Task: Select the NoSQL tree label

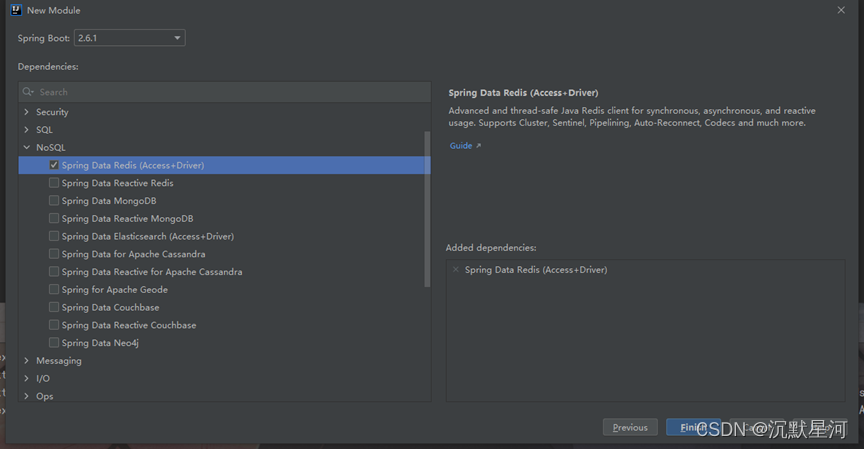Action: [x=51, y=147]
